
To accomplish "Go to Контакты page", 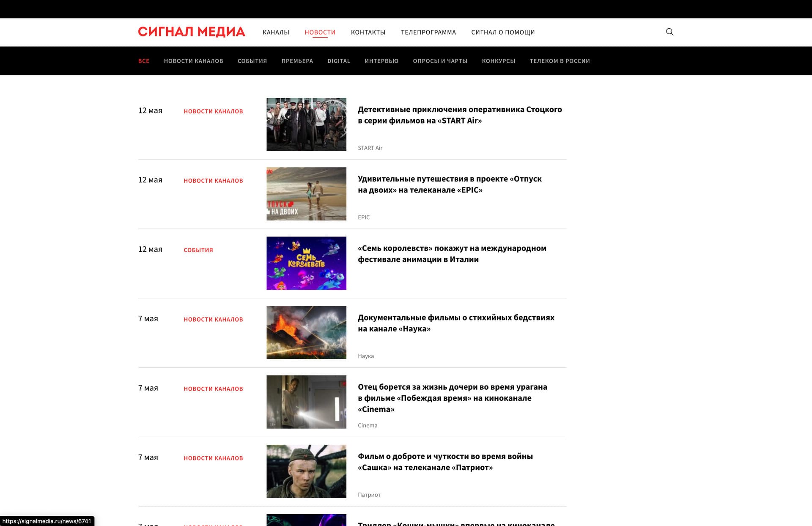I will [368, 32].
